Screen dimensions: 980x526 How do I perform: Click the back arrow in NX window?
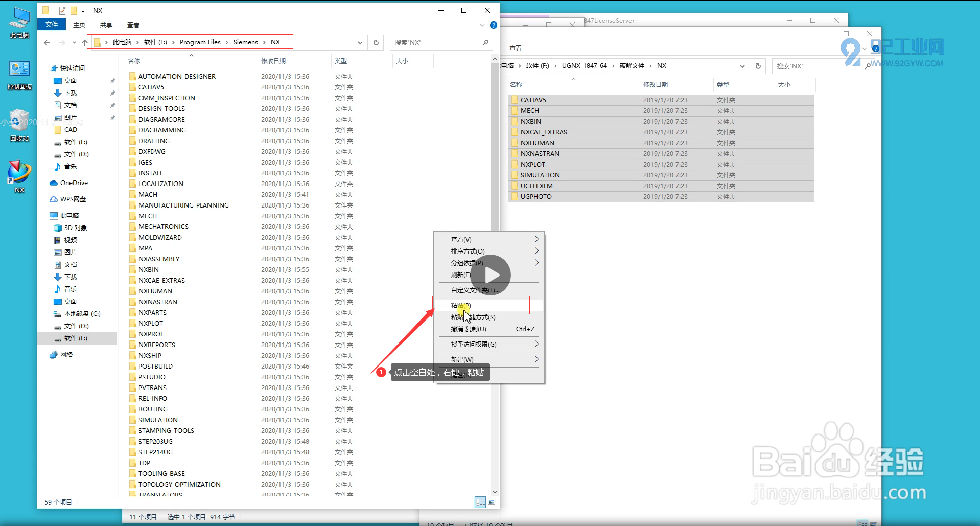tap(47, 43)
